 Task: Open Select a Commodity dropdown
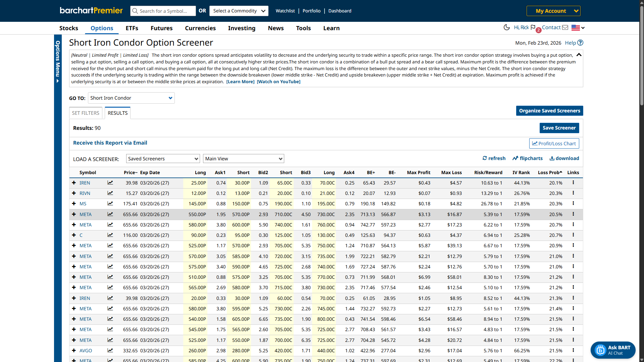coord(239,11)
